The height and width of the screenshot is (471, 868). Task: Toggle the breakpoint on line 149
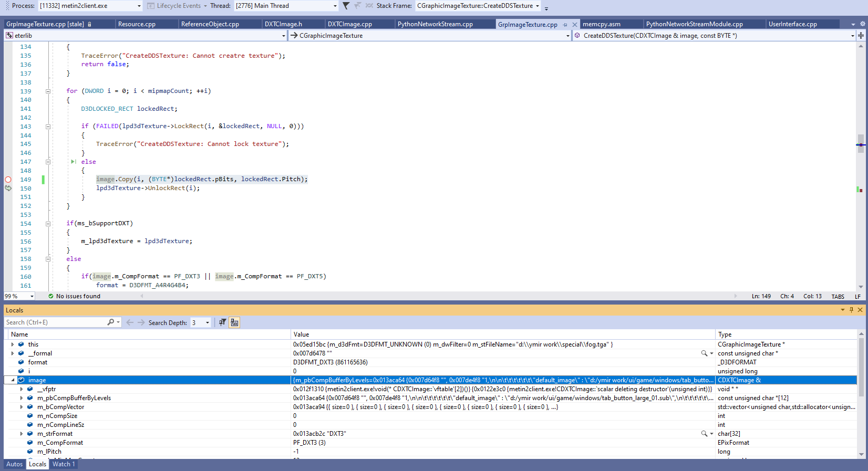pyautogui.click(x=8, y=180)
